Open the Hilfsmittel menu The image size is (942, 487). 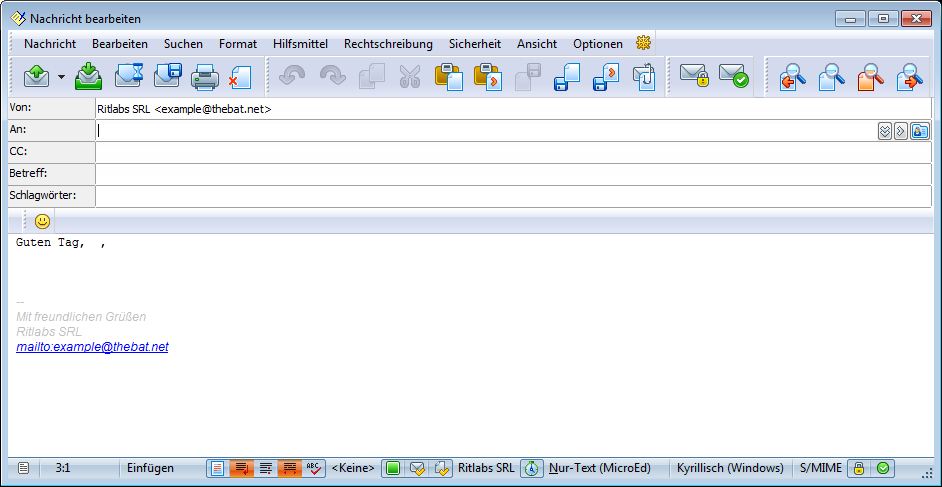300,44
